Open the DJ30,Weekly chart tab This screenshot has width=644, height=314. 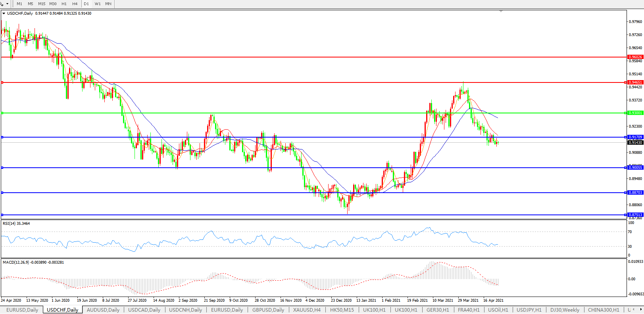pos(565,310)
